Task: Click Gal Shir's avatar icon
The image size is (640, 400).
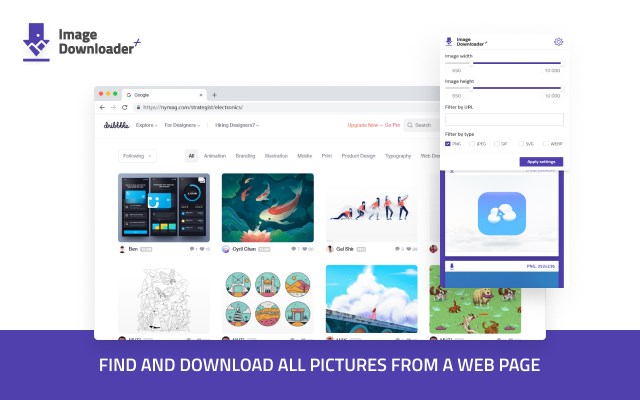Action: (330, 249)
